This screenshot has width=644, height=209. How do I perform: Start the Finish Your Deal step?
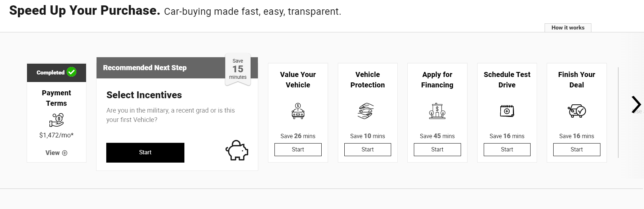coord(577,150)
